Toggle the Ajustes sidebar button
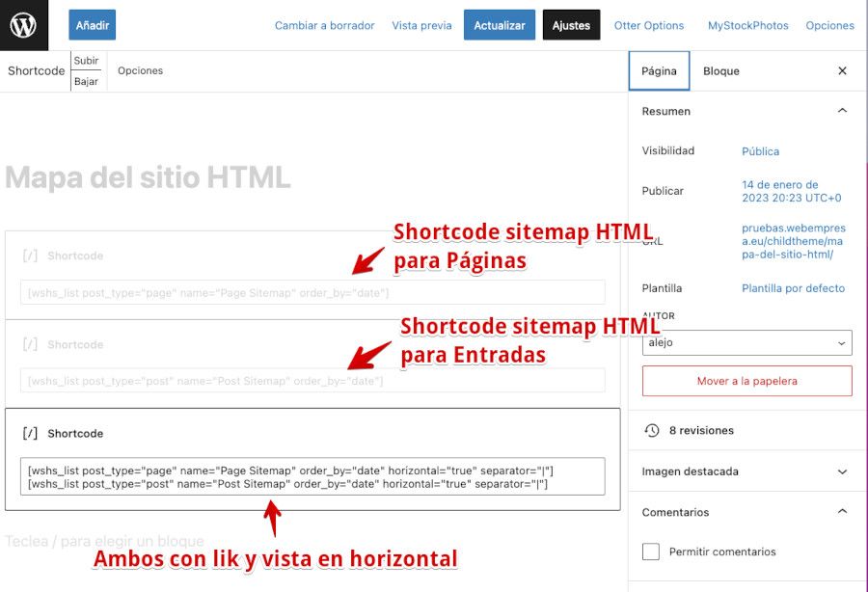The height and width of the screenshot is (592, 868). point(571,25)
